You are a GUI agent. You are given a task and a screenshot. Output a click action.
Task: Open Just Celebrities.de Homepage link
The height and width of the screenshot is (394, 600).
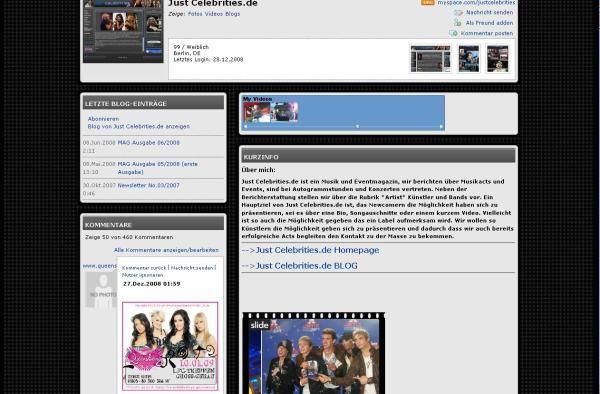click(310, 250)
